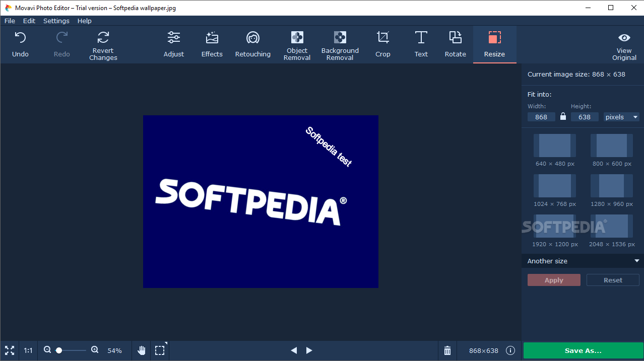Open the Rotate tool
644x361 pixels.
click(456, 44)
